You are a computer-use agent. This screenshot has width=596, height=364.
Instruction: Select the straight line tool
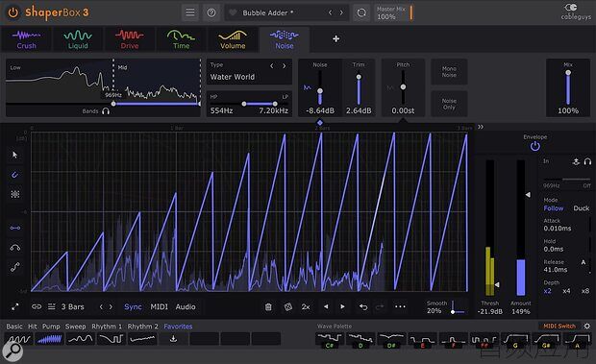14,228
